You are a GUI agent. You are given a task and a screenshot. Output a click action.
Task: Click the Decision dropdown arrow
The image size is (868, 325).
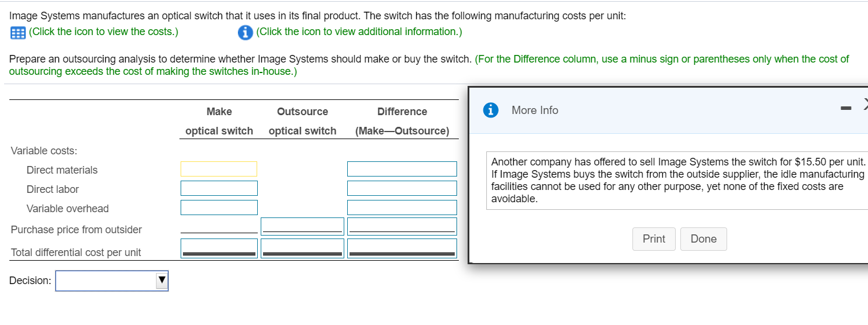[x=162, y=281]
